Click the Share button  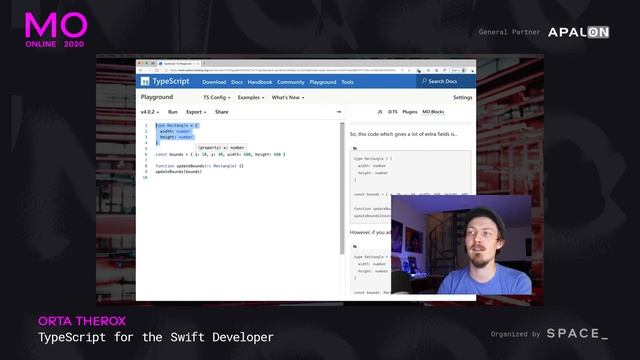point(222,112)
